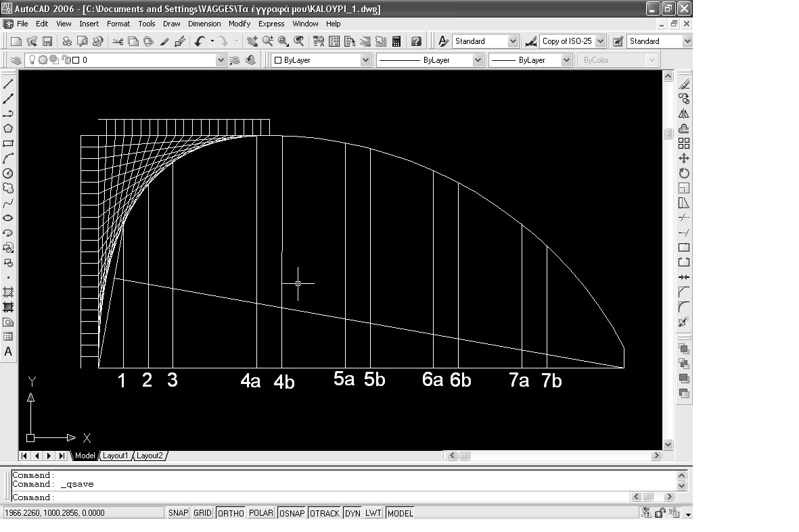Select the Polygon tool
The height and width of the screenshot is (532, 799).
(8, 128)
